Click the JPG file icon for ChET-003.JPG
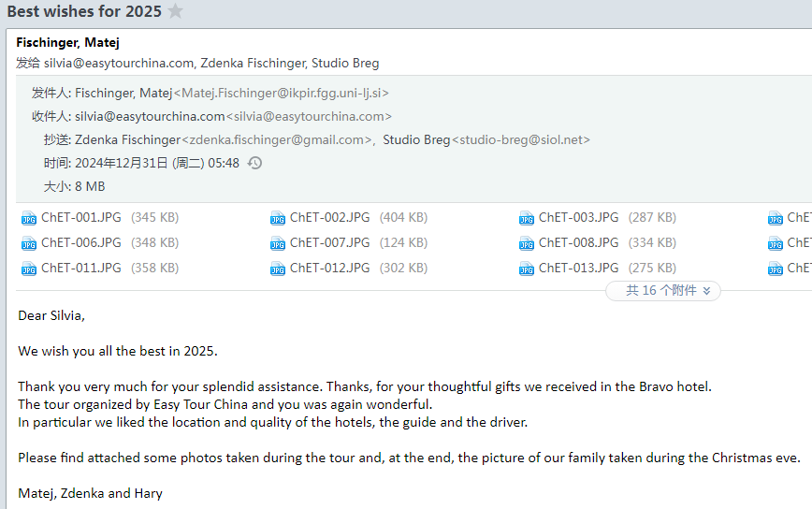Screen dimensions: 812x509 527,218
